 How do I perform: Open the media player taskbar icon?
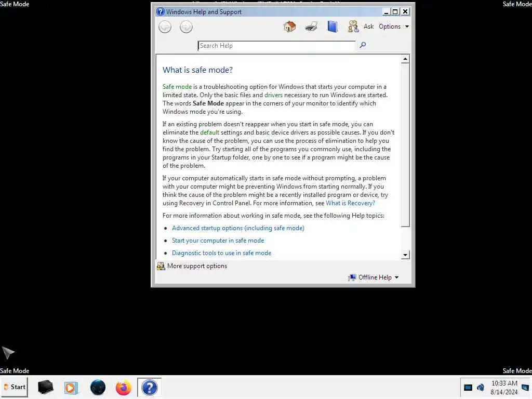(71, 388)
